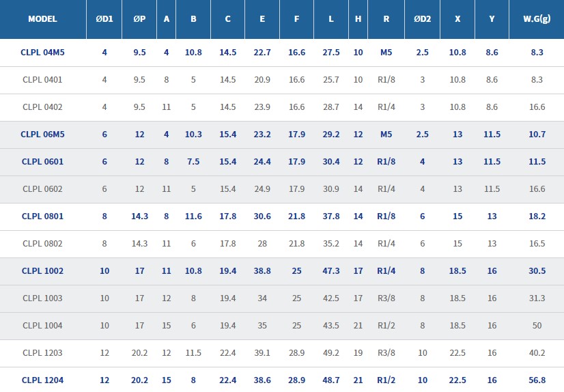Image resolution: width=564 pixels, height=392 pixels.
Task: Click the ØD1 column header
Action: pos(104,19)
